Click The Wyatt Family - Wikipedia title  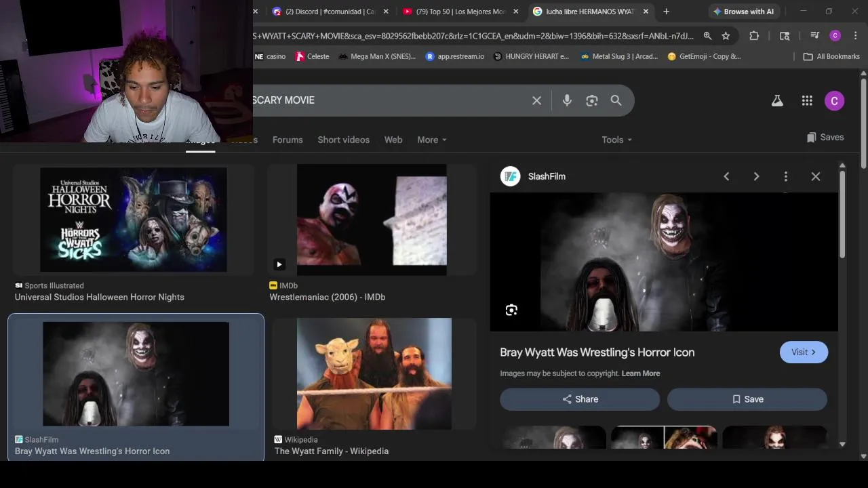point(332,451)
